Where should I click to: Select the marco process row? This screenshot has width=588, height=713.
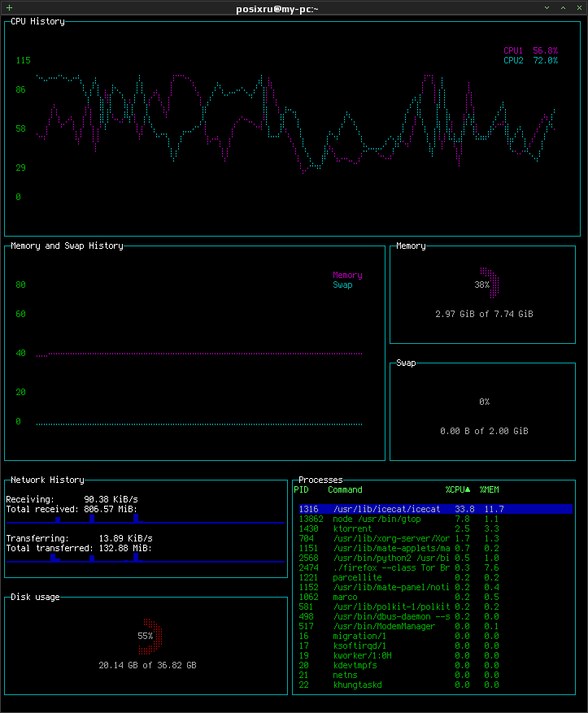[x=435, y=597]
